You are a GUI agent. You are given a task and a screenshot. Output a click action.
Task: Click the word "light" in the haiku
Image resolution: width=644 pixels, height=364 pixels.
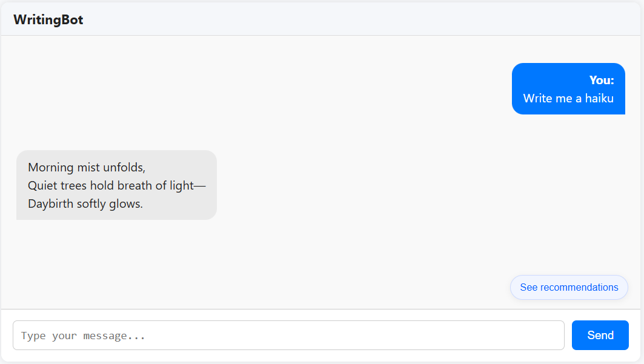coord(181,185)
